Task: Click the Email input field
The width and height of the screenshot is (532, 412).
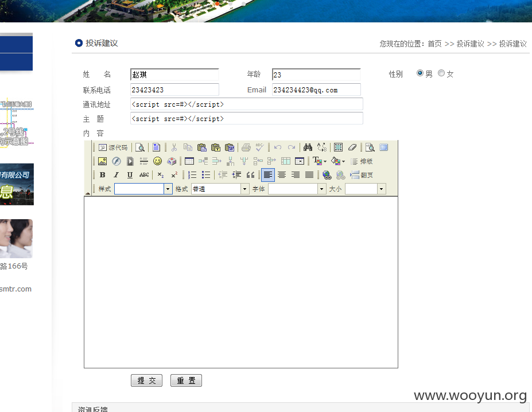Action: click(x=316, y=90)
